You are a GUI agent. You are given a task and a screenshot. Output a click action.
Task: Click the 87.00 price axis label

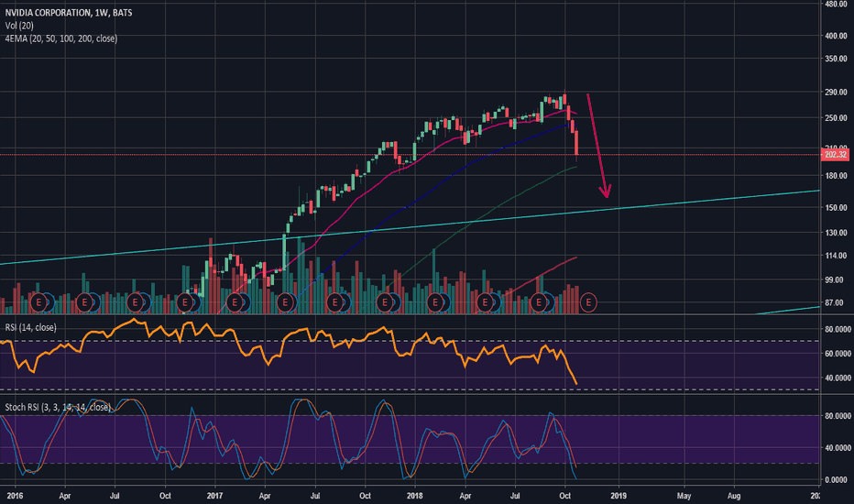click(x=836, y=302)
